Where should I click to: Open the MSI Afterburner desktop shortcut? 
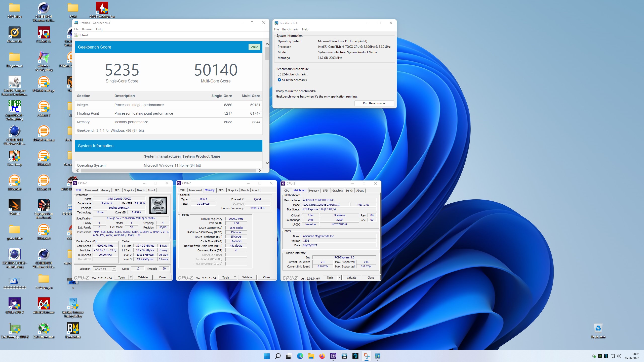[44, 330]
